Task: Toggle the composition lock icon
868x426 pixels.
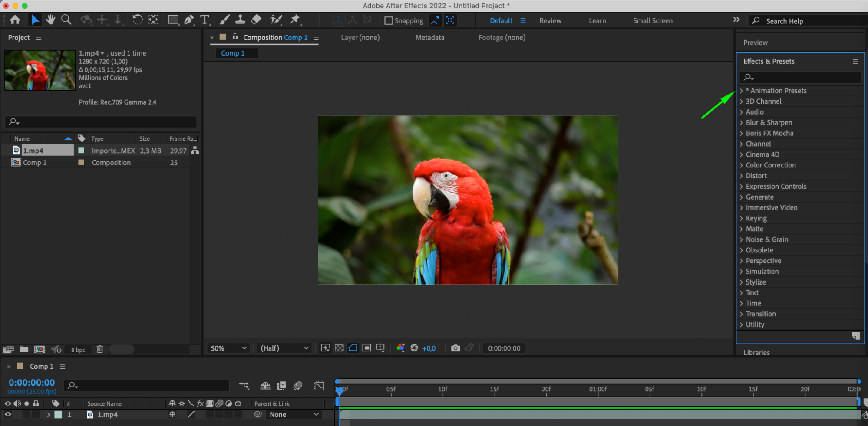Action: (x=235, y=37)
